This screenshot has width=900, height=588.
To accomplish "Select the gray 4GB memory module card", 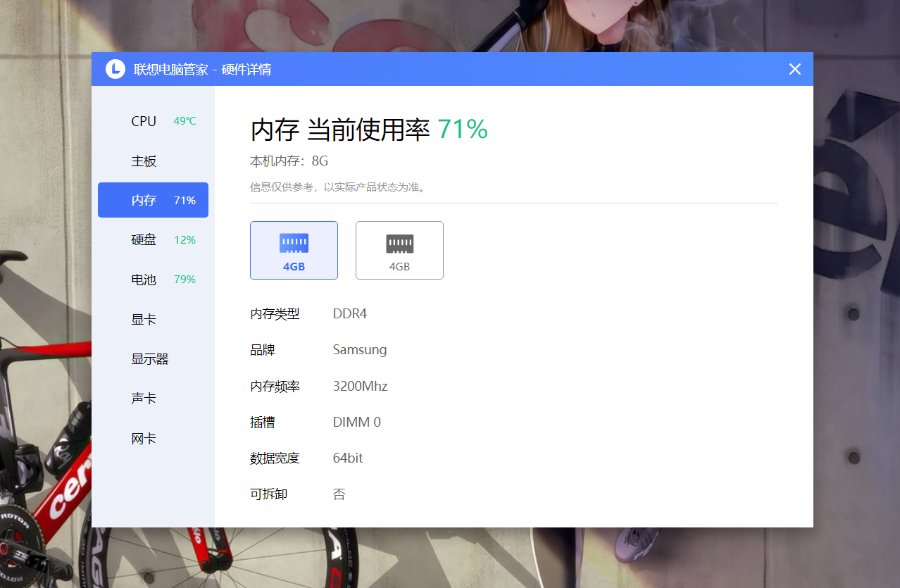I will 399,250.
